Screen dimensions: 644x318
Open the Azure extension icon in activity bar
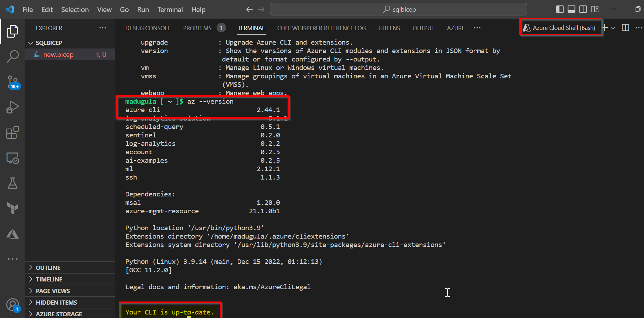coord(13,234)
